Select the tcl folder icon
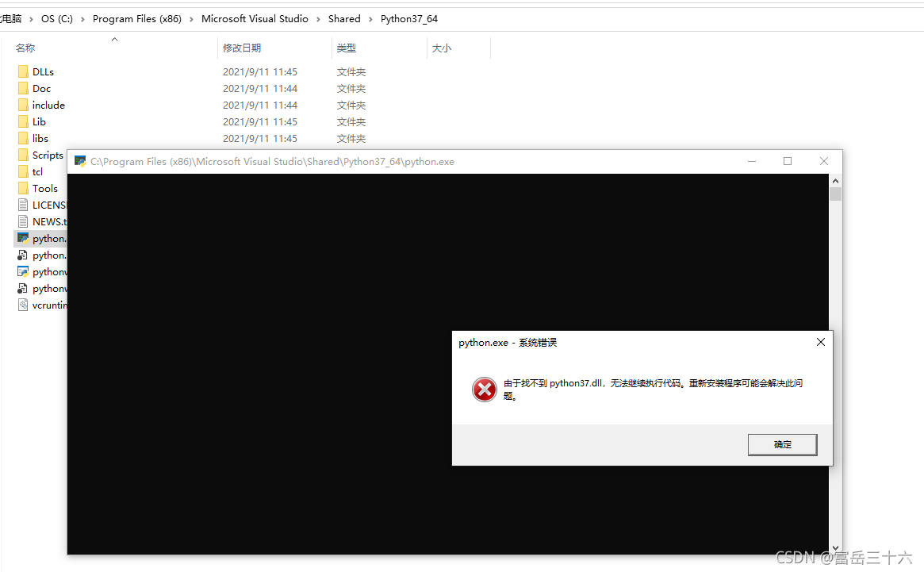This screenshot has height=572, width=924. pyautogui.click(x=23, y=171)
